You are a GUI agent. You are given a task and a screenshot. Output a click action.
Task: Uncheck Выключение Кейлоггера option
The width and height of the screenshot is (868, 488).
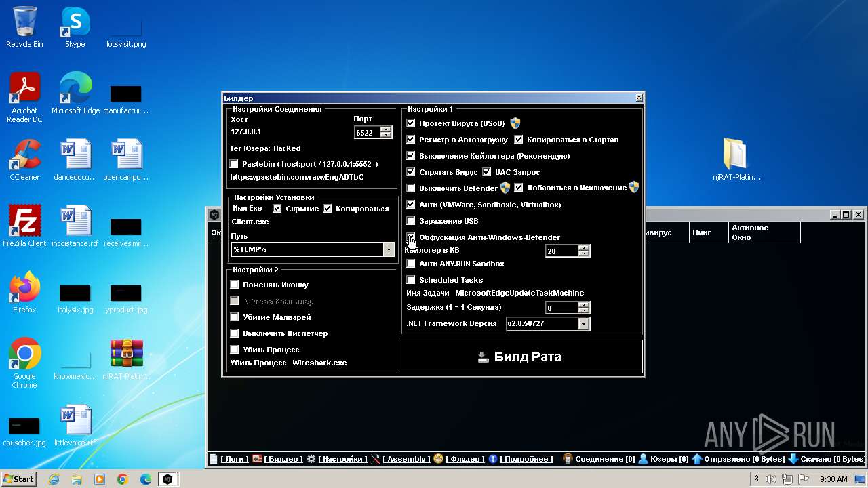click(411, 156)
